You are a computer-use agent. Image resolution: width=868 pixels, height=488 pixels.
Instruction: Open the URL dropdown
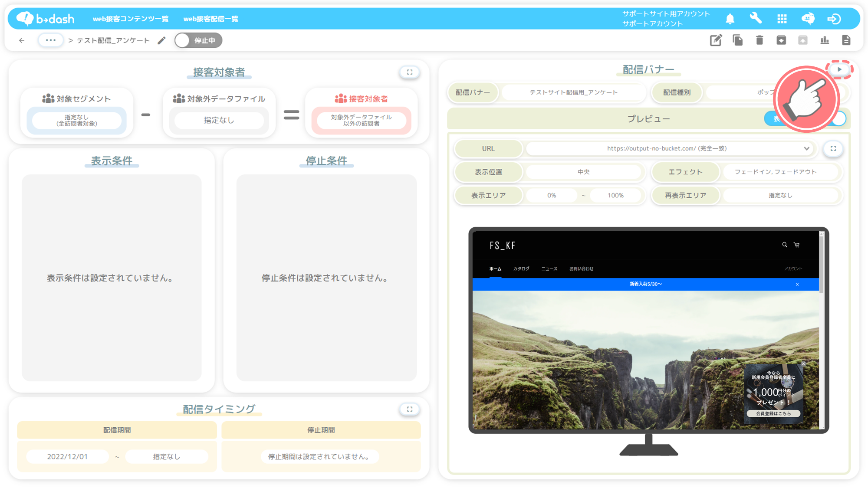click(x=670, y=148)
